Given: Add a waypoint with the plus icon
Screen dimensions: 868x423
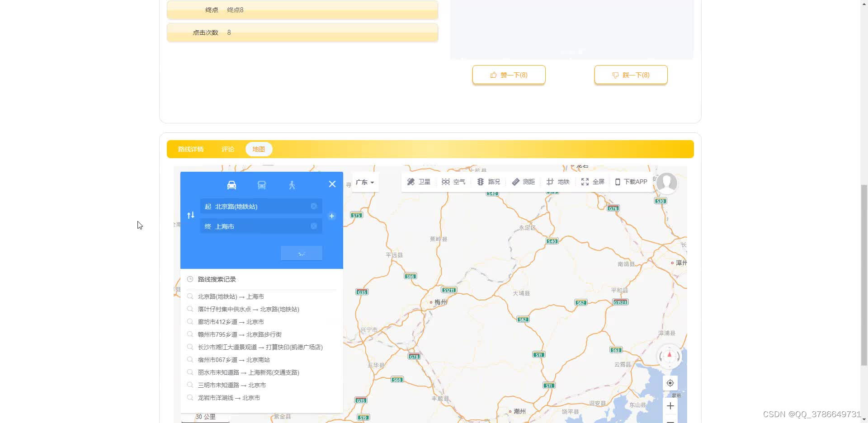Looking at the screenshot, I should 332,216.
